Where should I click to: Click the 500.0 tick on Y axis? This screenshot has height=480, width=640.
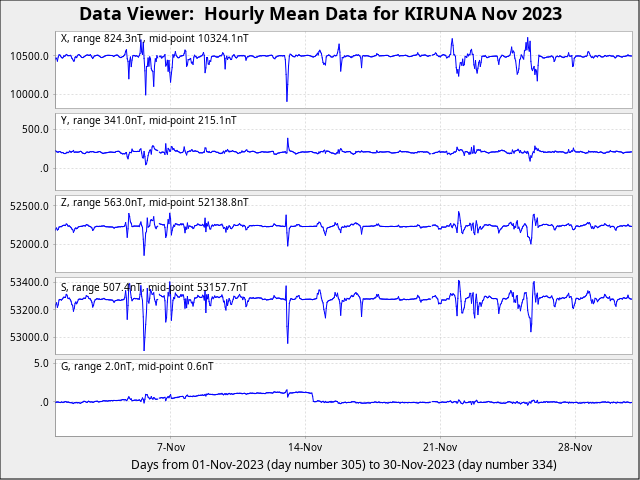coord(36,129)
